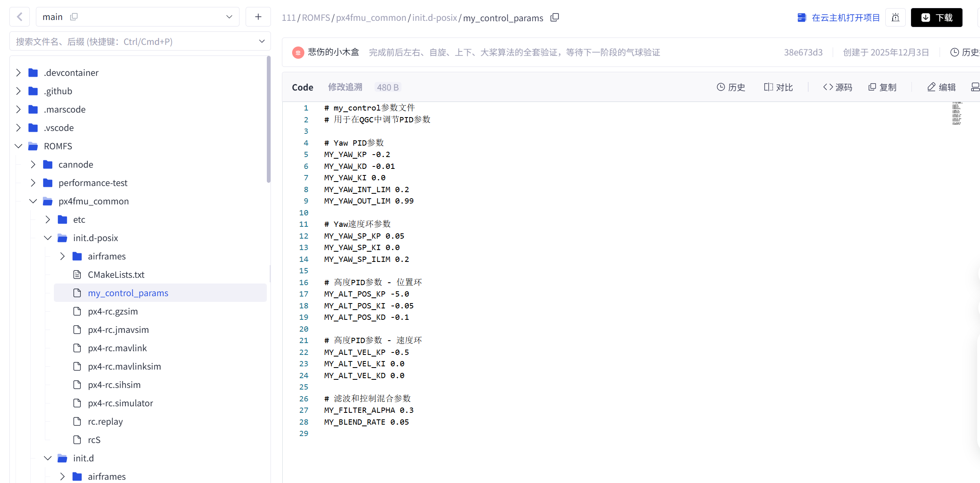
Task: Click the plus add file button
Action: click(258, 17)
